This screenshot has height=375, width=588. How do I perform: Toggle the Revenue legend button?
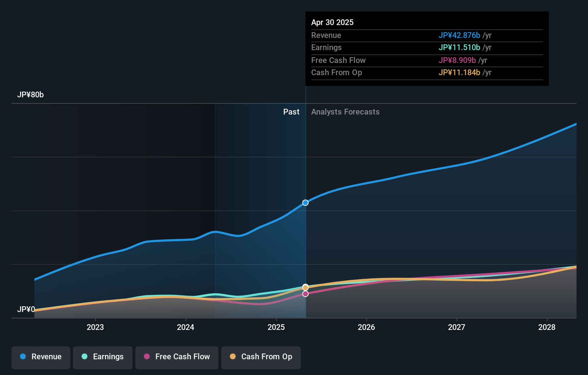click(x=41, y=357)
